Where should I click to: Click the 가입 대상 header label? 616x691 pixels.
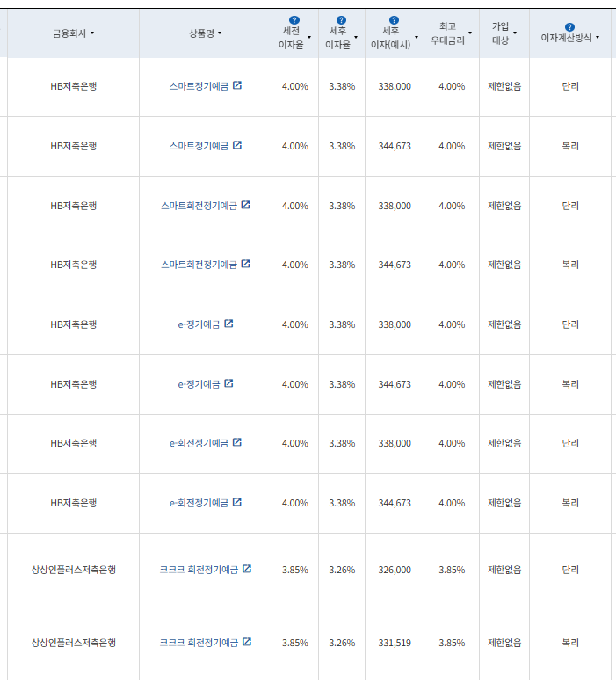click(500, 33)
